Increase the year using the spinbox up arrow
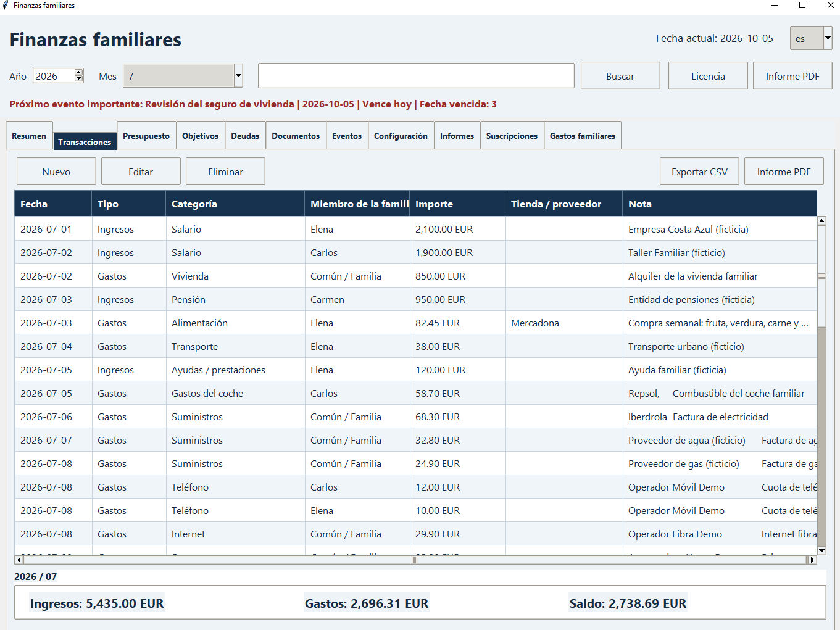 point(78,73)
